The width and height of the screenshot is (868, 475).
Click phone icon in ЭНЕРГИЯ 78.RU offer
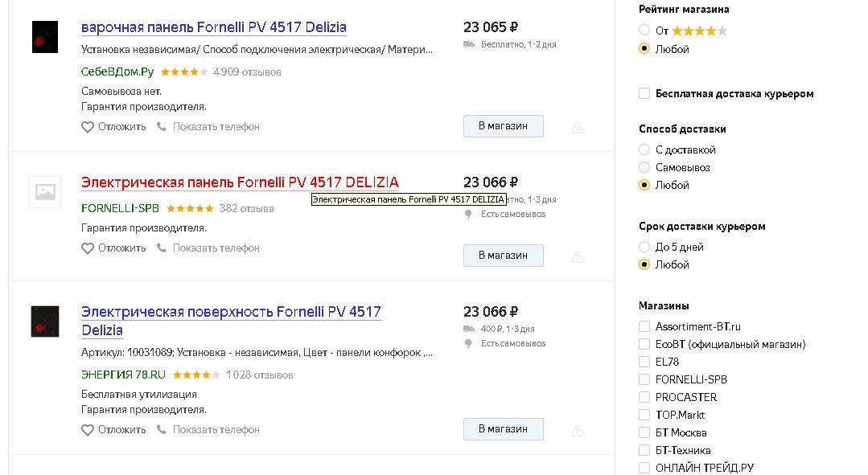[162, 430]
